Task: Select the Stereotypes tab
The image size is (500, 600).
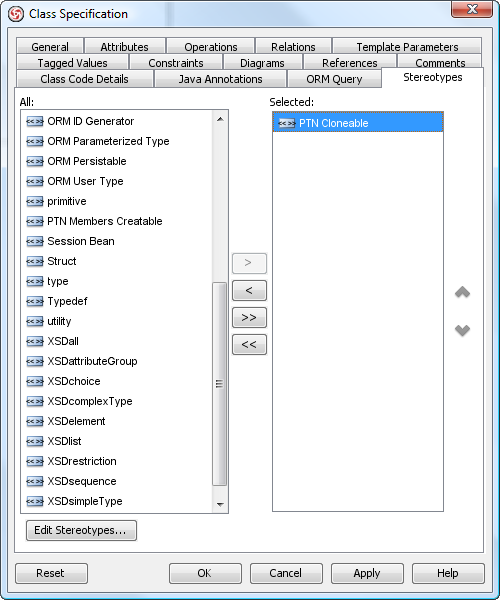Action: coord(433,77)
